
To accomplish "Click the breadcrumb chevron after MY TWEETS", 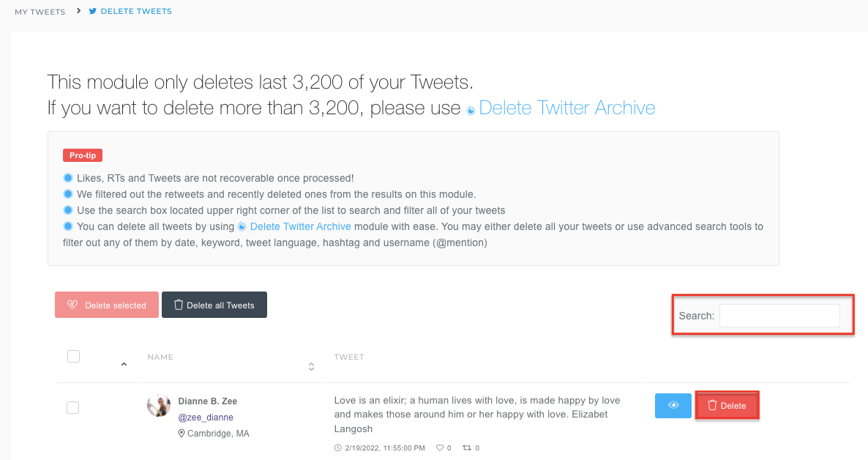I will pos(77,11).
